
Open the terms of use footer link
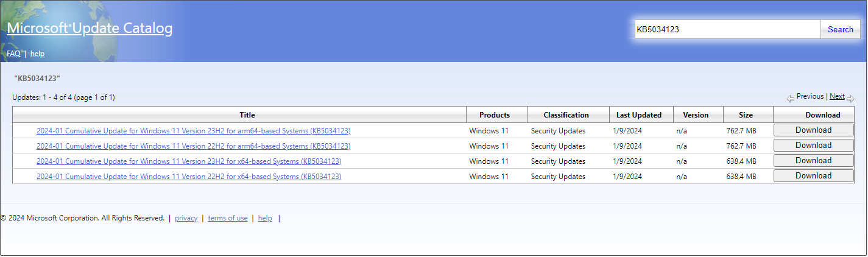[228, 218]
